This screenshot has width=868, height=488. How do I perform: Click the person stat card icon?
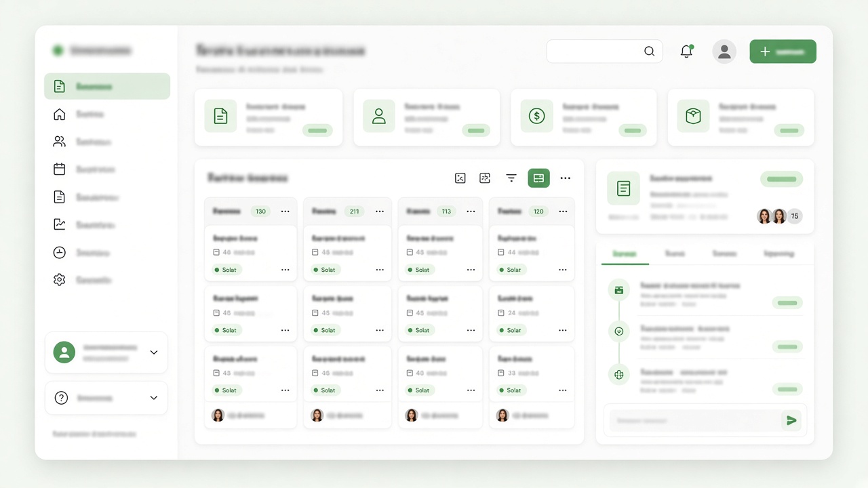pos(378,116)
